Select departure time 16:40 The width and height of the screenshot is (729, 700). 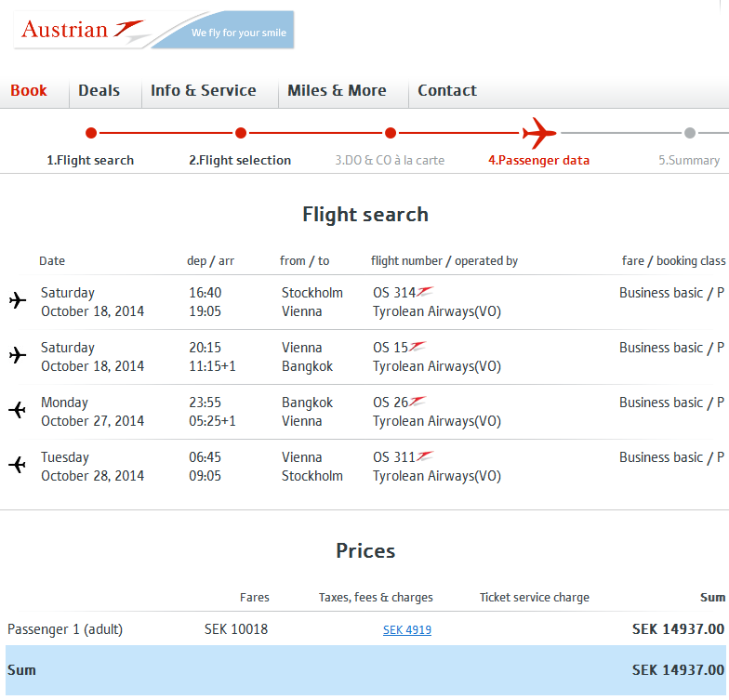click(205, 293)
